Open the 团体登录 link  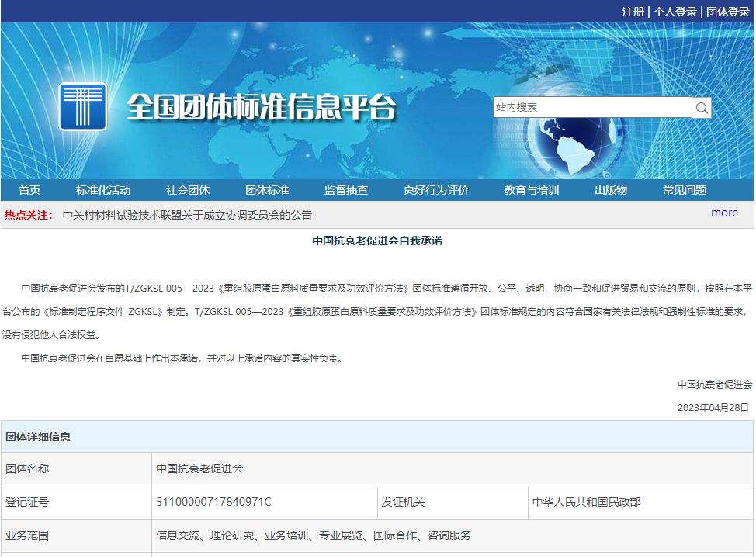click(x=727, y=12)
